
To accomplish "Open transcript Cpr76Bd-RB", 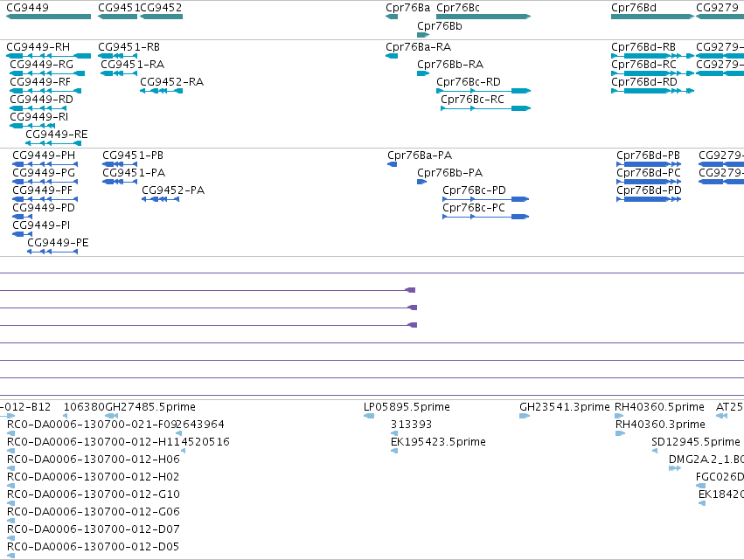I will point(643,47).
